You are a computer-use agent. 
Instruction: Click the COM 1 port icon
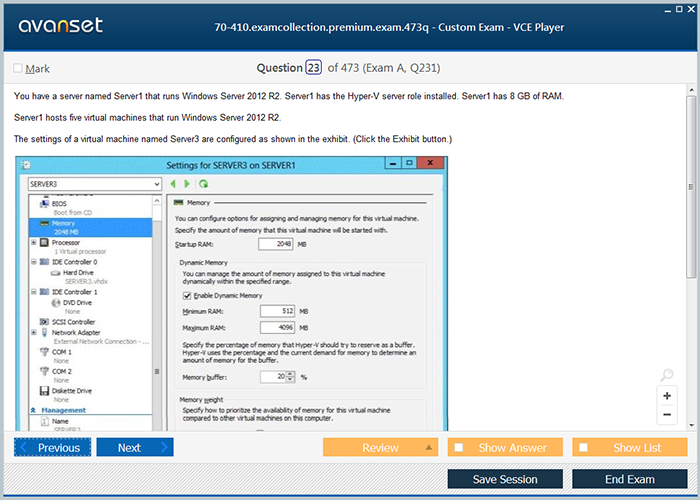pyautogui.click(x=44, y=352)
